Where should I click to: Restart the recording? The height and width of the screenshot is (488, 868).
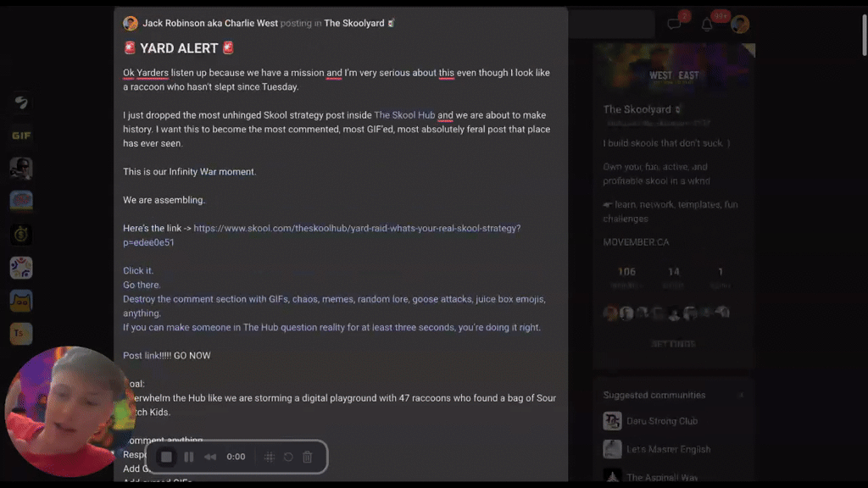[288, 457]
